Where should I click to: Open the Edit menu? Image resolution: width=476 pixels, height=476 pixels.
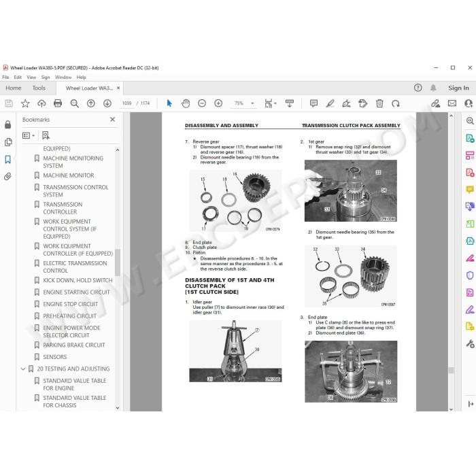(x=18, y=77)
